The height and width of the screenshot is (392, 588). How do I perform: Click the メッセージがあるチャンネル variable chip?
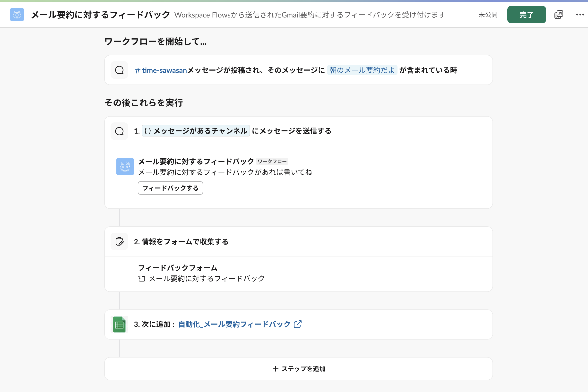click(196, 131)
